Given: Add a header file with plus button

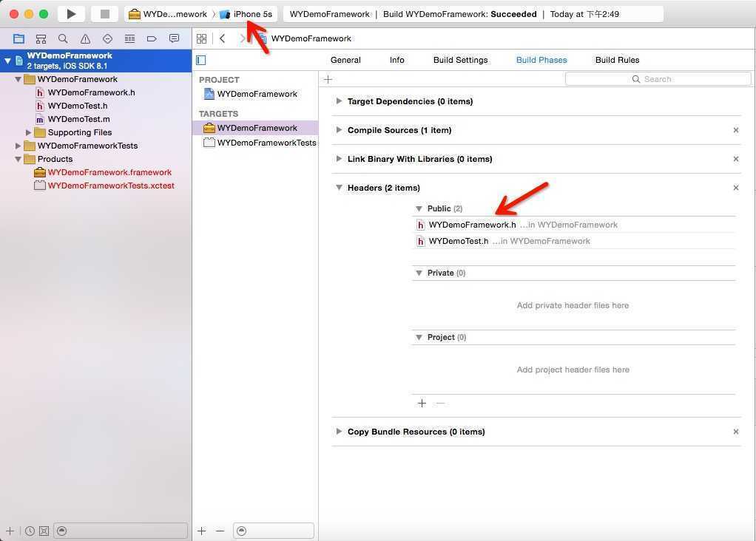Looking at the screenshot, I should [x=422, y=404].
